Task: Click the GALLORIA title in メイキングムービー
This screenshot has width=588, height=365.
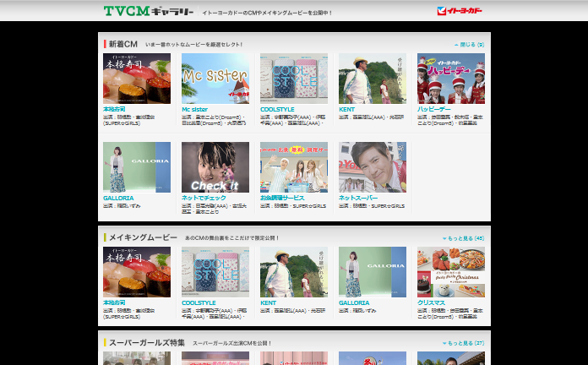Action: pyautogui.click(x=354, y=302)
